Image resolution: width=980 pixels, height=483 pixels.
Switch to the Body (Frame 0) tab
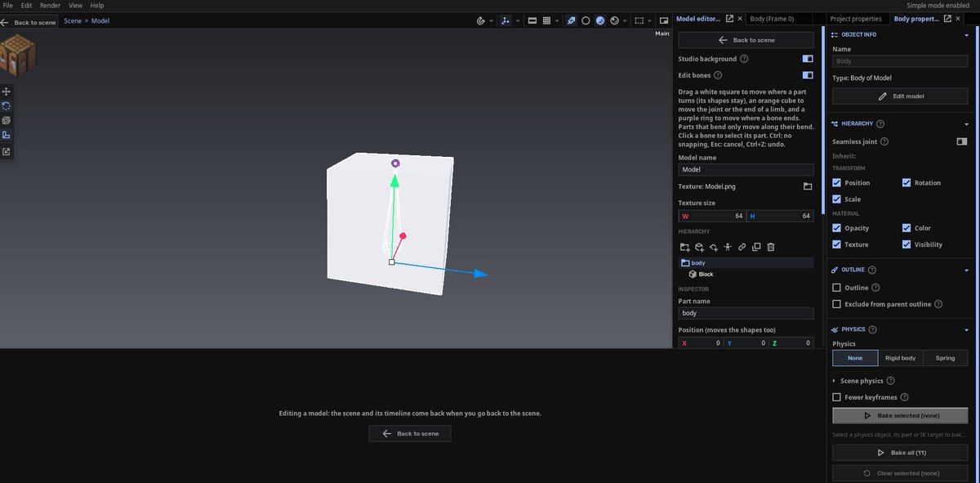(x=772, y=19)
